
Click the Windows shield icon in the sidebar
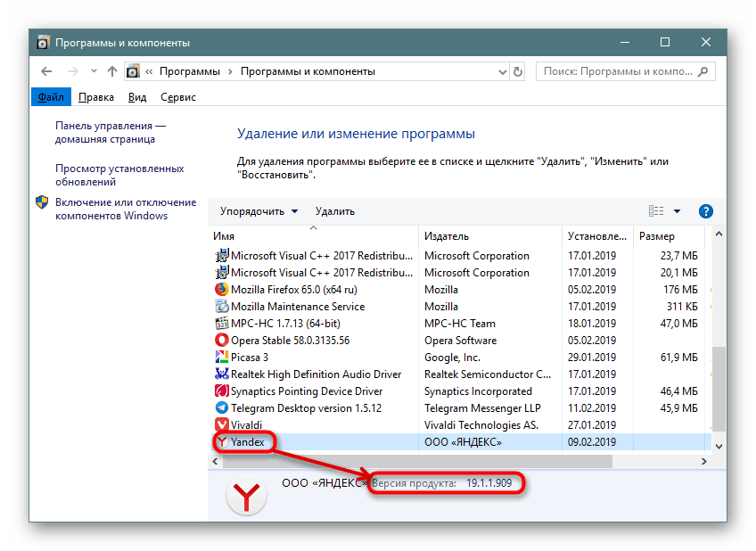[x=43, y=202]
